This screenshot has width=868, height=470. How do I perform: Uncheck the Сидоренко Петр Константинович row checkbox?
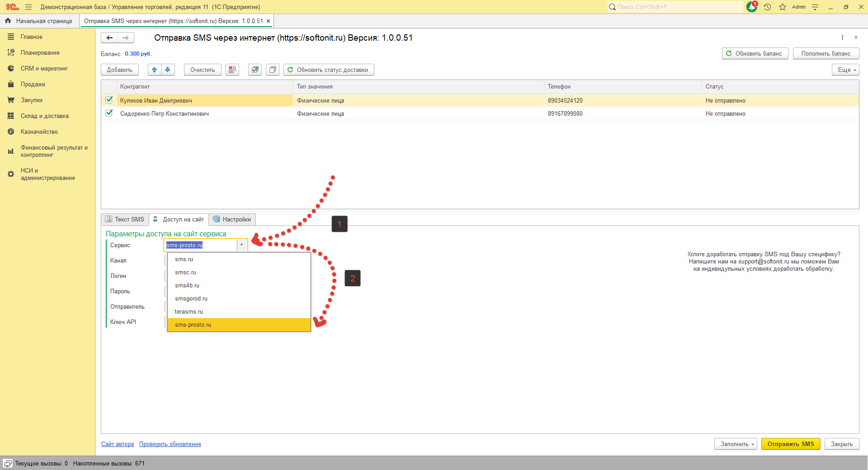coord(109,113)
